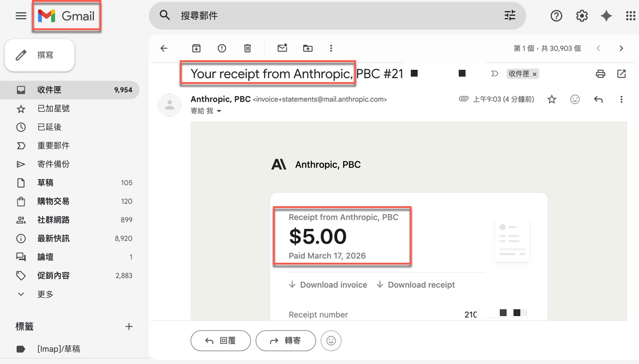The image size is (639, 364).
Task: Go to the newer message arrow
Action: (598, 48)
